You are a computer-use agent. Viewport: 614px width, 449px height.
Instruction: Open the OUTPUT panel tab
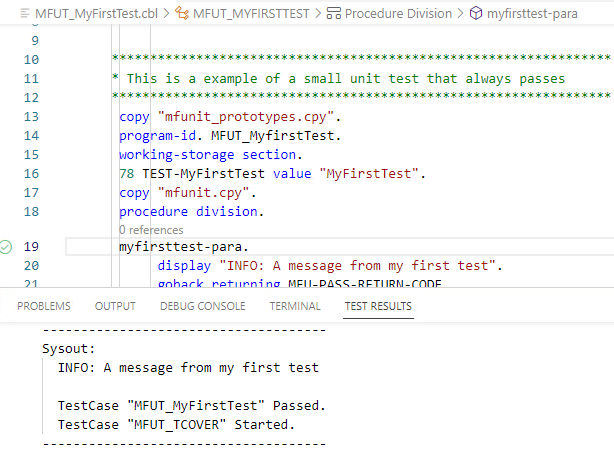pyautogui.click(x=115, y=306)
